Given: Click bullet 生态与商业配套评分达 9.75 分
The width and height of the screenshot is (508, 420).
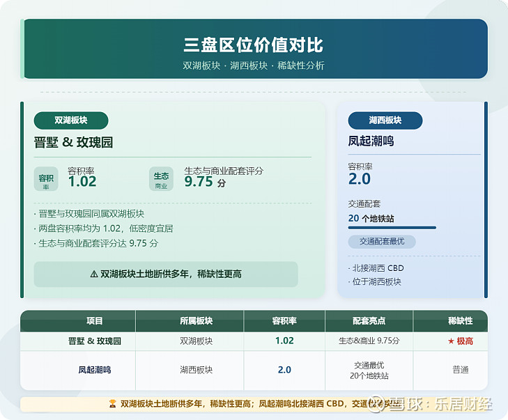Looking at the screenshot, I should pyautogui.click(x=96, y=243).
